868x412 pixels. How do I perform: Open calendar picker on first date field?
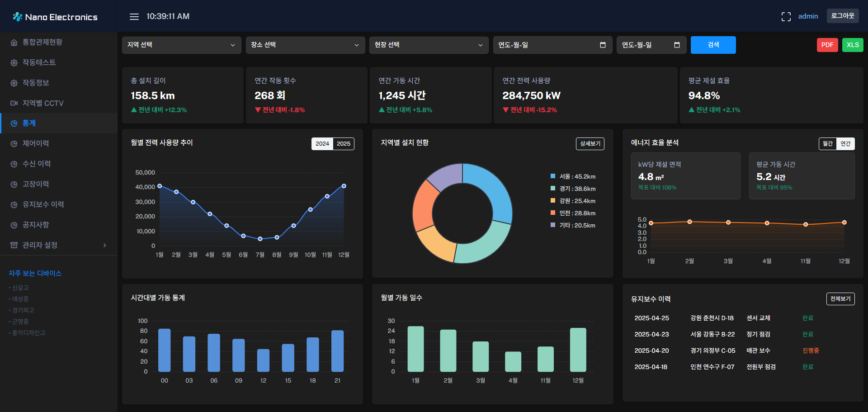[603, 45]
